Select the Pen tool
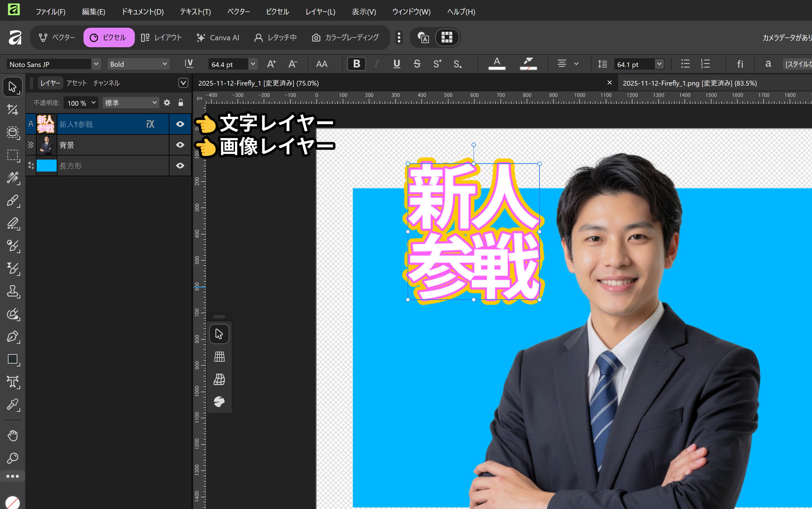The height and width of the screenshot is (509, 812). click(x=13, y=337)
